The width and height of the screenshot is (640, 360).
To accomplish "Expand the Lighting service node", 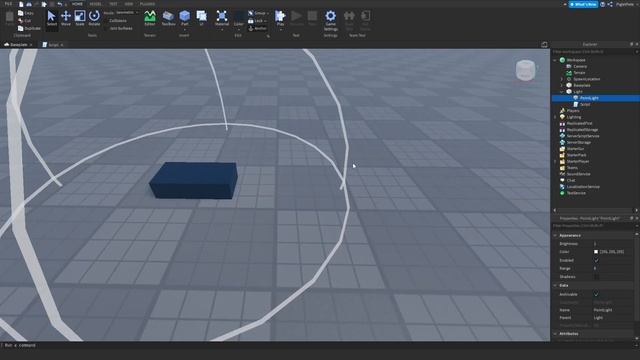I will point(555,117).
